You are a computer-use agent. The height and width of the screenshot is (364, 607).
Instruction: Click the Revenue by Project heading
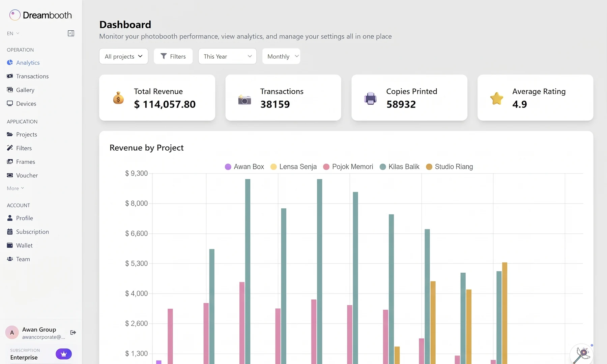pyautogui.click(x=147, y=148)
